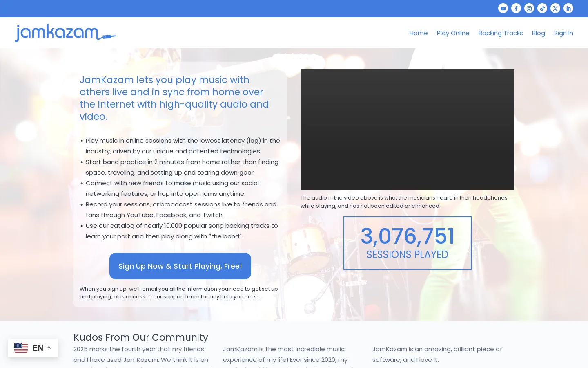Open the Backing Tracks menu item
588x368 pixels.
pyautogui.click(x=501, y=33)
